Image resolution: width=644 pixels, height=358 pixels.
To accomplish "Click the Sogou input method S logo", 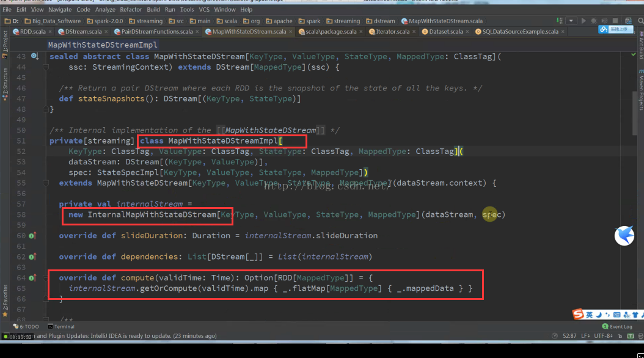I will pyautogui.click(x=578, y=314).
